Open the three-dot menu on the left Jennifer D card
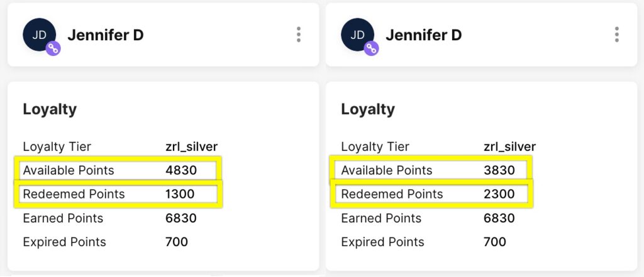 tap(299, 35)
